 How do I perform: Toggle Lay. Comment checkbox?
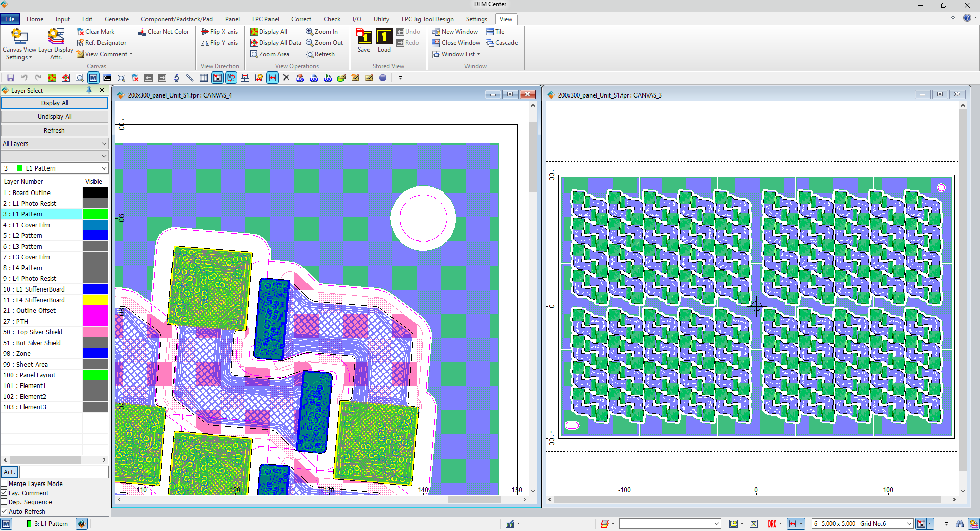point(4,493)
